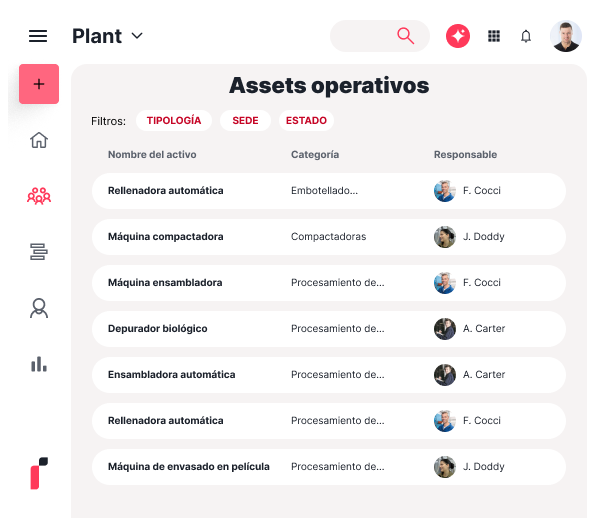Open the team people sidebar icon
The image size is (607, 526).
pos(39,195)
